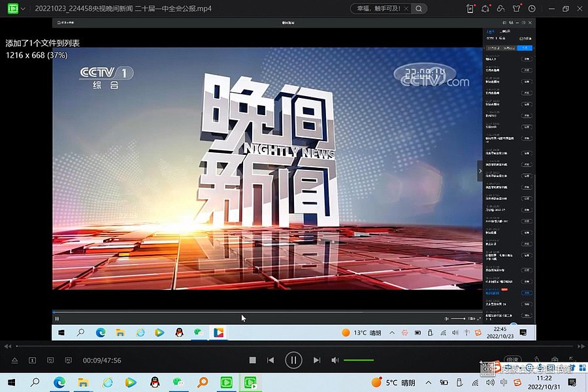Open the taskbar clock showing 11:22

(x=544, y=382)
